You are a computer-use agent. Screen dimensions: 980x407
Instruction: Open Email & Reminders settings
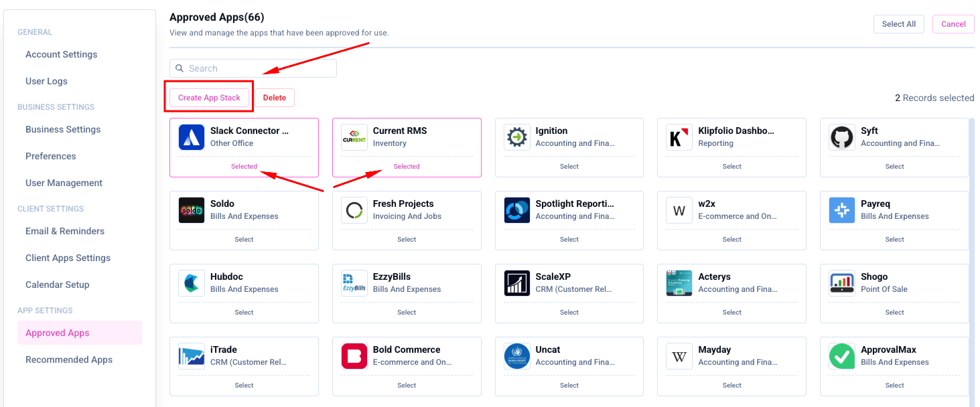(65, 231)
